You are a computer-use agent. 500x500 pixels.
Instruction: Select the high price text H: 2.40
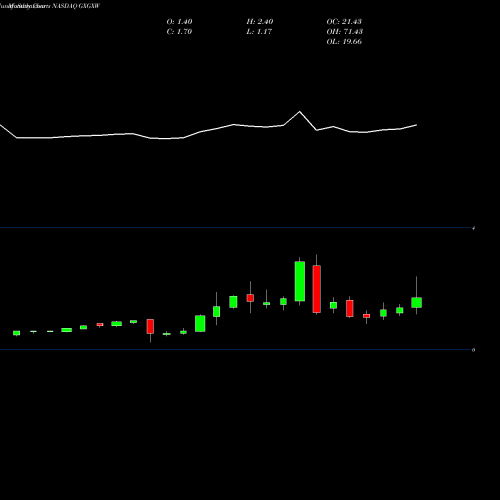[x=260, y=22]
